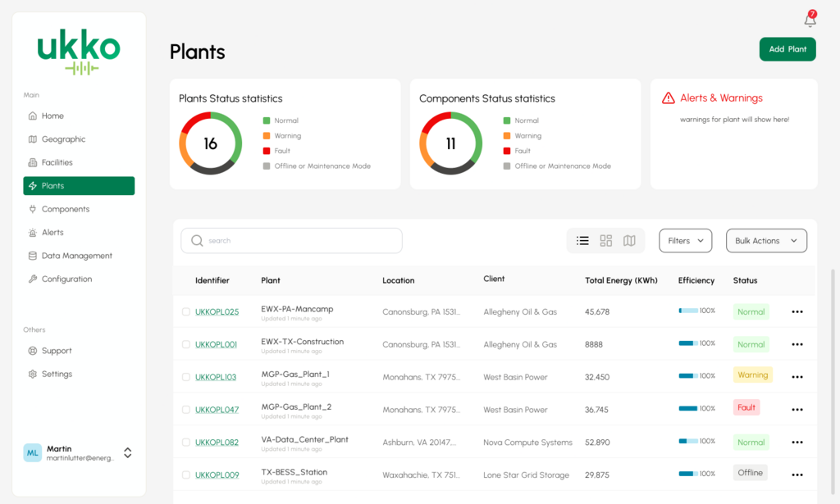Image resolution: width=840 pixels, height=504 pixels.
Task: Open more options for EWX-PA-Mancamp row
Action: pos(797,312)
